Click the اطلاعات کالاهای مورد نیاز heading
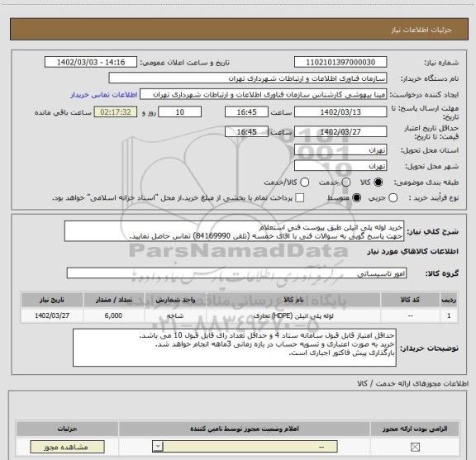Screen dimensions: 476x460 [412, 251]
